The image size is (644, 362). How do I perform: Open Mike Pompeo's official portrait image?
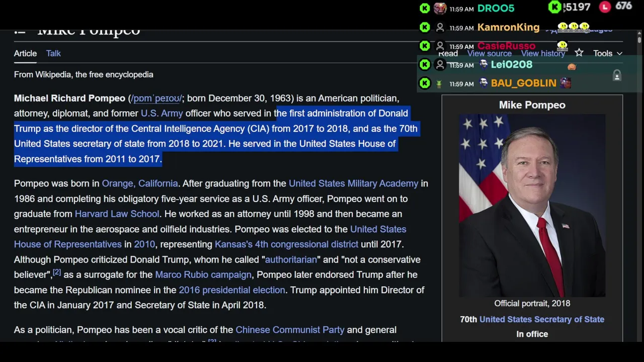(532, 205)
